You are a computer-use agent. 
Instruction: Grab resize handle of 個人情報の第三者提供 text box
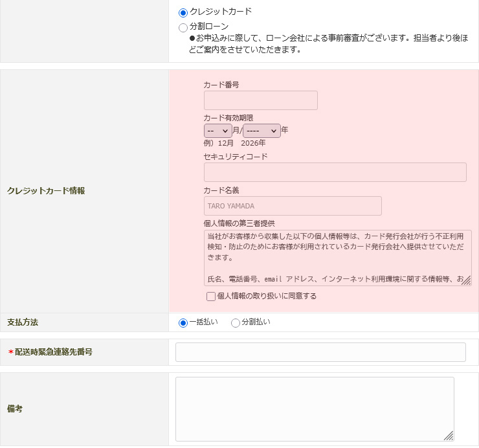coord(467,281)
